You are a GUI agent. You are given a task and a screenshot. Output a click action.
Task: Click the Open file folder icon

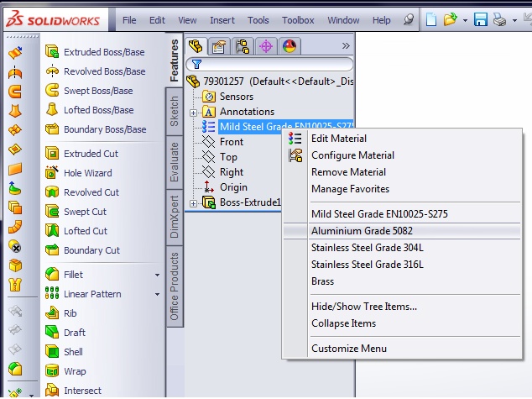(x=451, y=19)
